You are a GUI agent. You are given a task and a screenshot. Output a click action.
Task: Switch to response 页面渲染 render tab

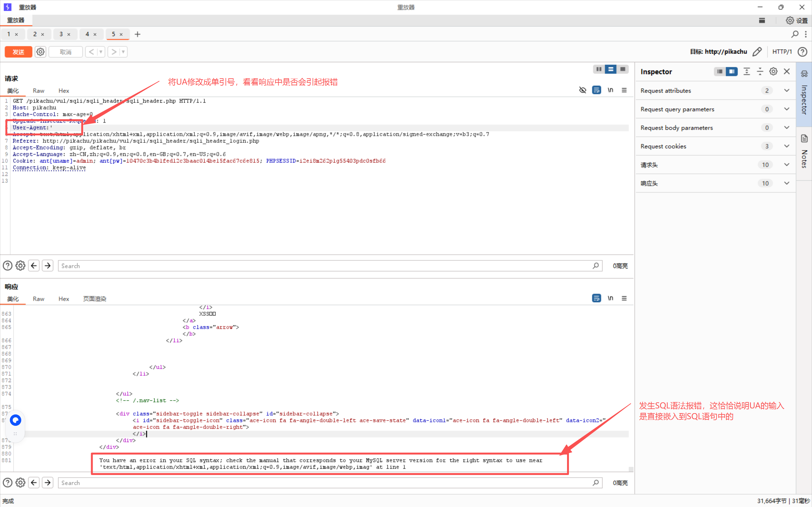[95, 299]
